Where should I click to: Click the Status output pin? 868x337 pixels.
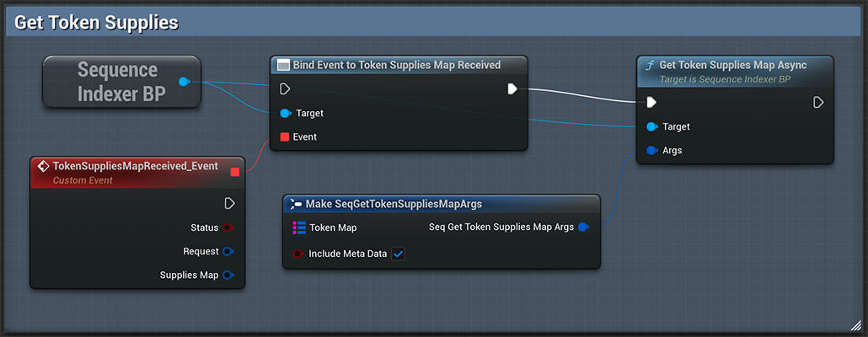pos(228,227)
